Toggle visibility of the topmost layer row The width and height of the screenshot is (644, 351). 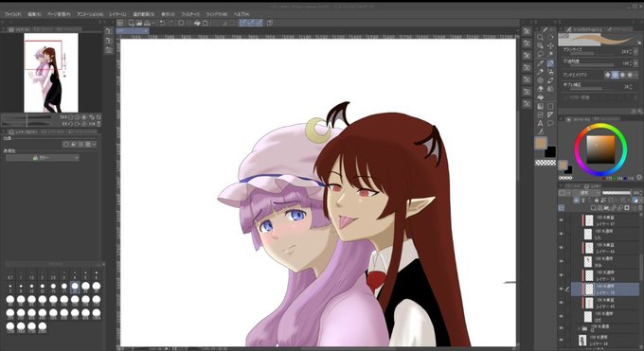point(562,220)
